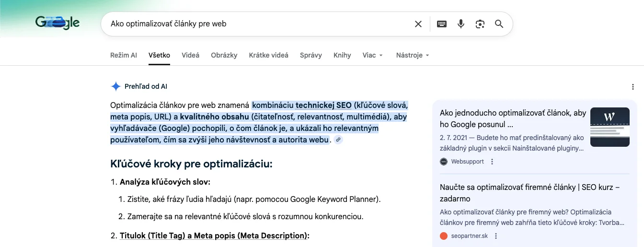Open the on-screen keyboard input tool
This screenshot has height=247, width=644.
point(442,24)
